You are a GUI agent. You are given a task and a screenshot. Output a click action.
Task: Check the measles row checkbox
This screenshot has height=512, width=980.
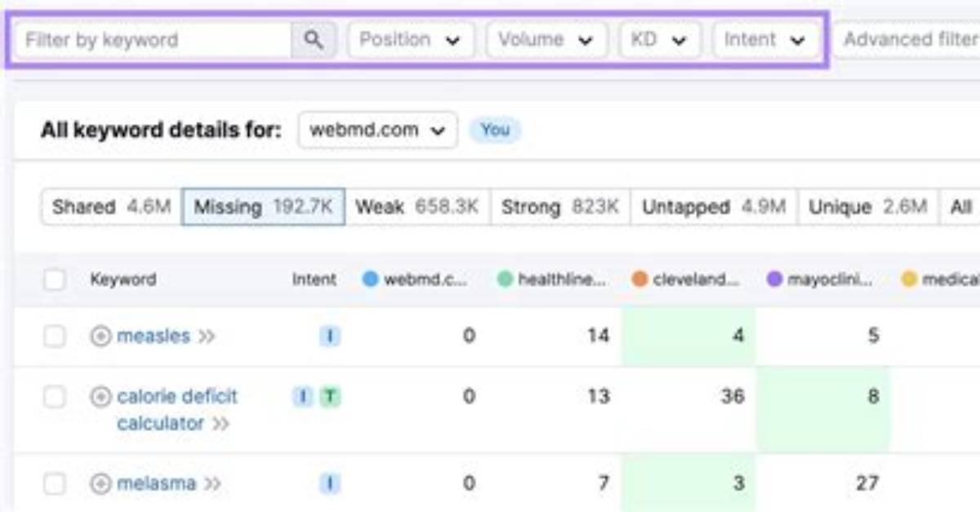coord(55,336)
